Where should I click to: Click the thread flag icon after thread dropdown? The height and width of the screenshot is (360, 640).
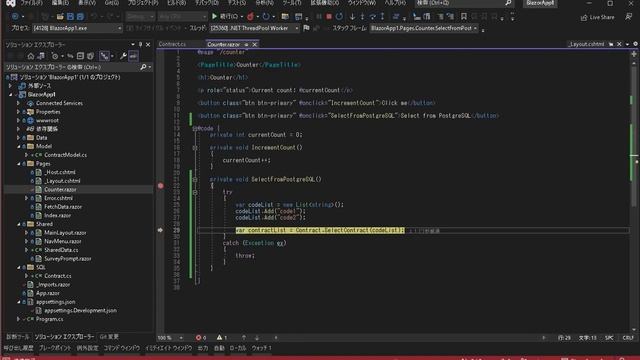pos(306,28)
